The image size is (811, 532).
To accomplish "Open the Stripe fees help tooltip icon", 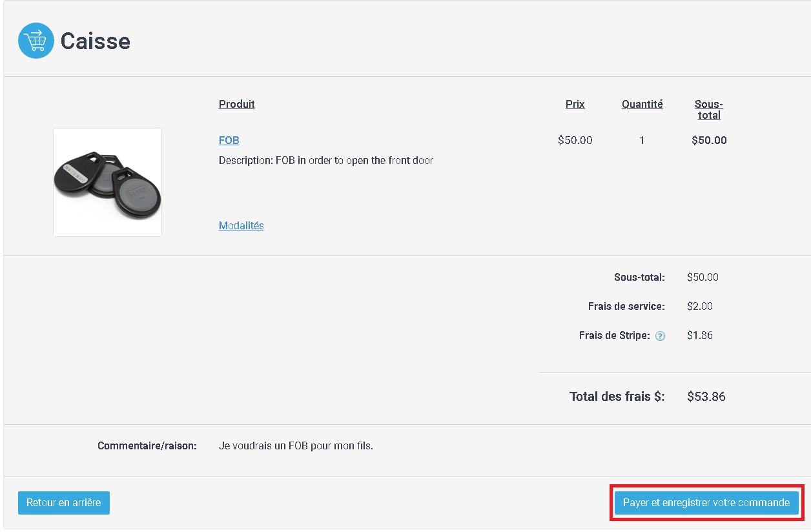I will point(660,336).
